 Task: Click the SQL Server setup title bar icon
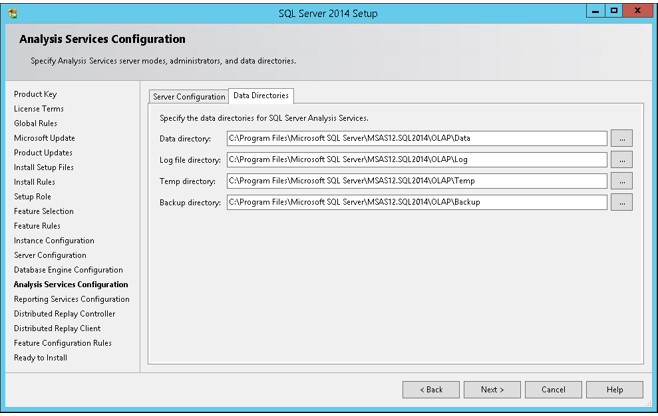pos(13,13)
